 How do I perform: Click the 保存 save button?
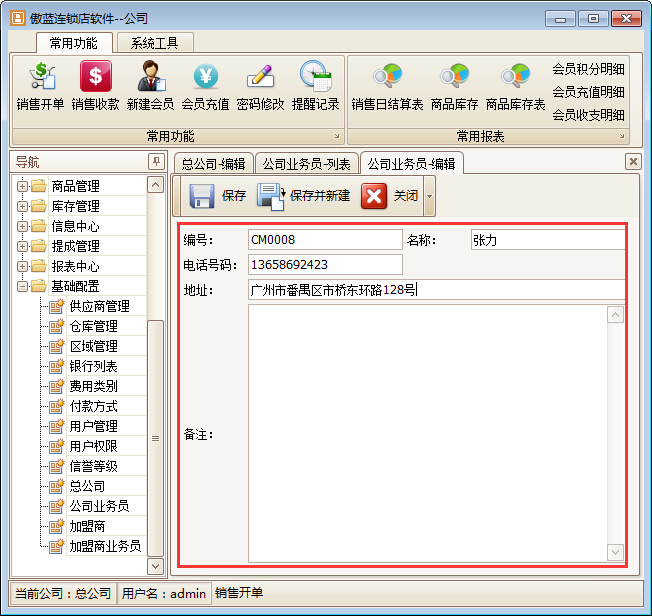[218, 196]
